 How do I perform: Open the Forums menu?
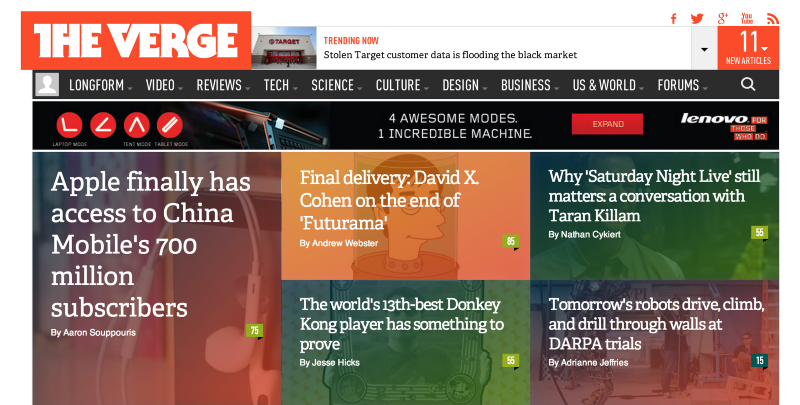[682, 85]
